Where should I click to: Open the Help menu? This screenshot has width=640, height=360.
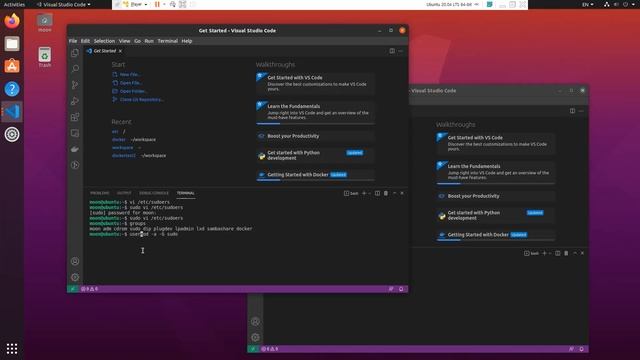pos(187,41)
